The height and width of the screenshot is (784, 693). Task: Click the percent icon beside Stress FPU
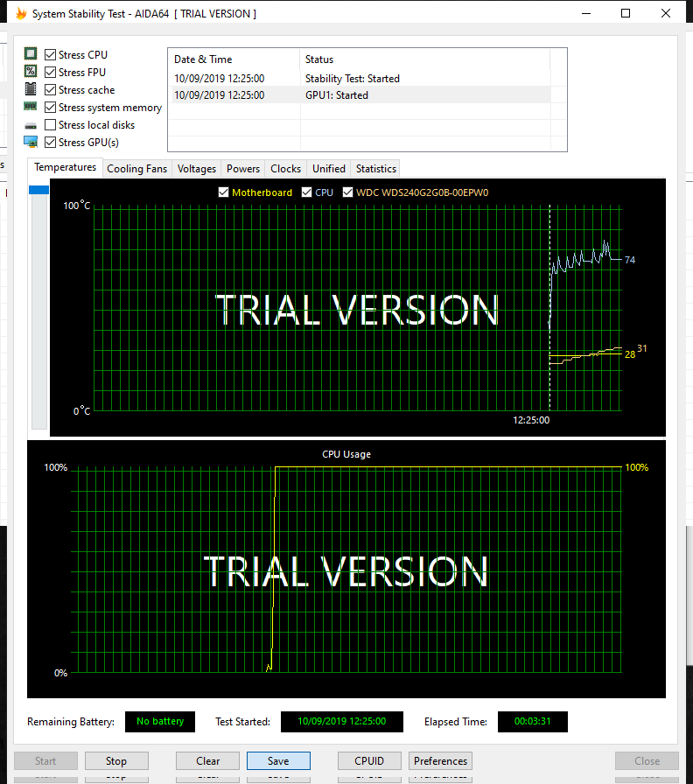31,72
